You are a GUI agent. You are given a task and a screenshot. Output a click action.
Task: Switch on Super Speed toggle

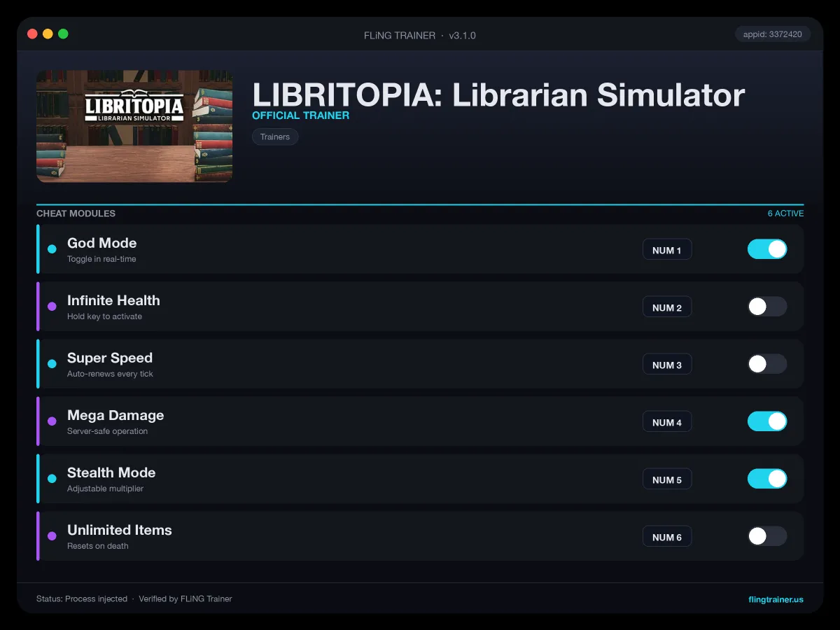[x=767, y=364]
